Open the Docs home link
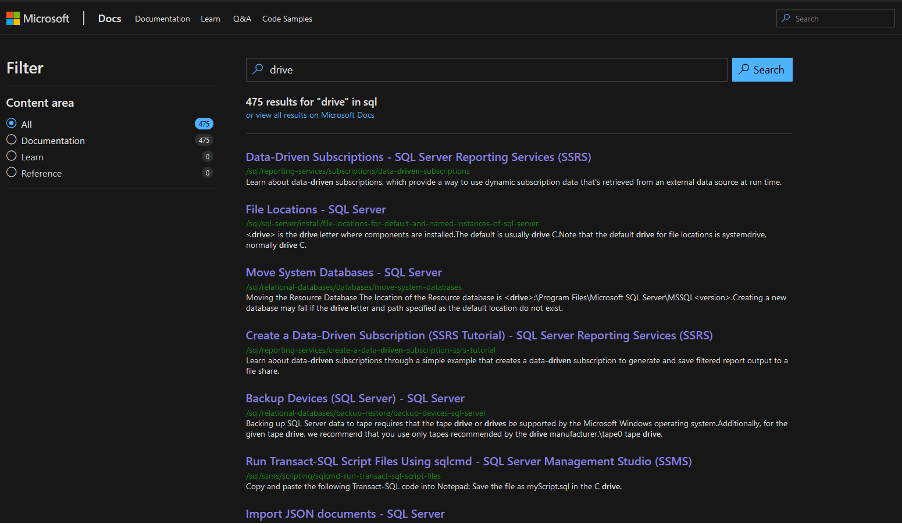The height and width of the screenshot is (524, 902). coord(109,18)
